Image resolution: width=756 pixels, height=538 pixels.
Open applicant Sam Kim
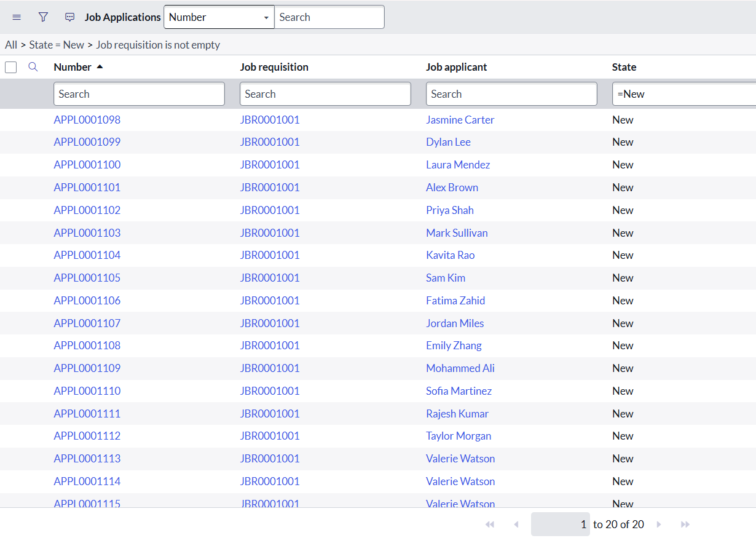[446, 278]
